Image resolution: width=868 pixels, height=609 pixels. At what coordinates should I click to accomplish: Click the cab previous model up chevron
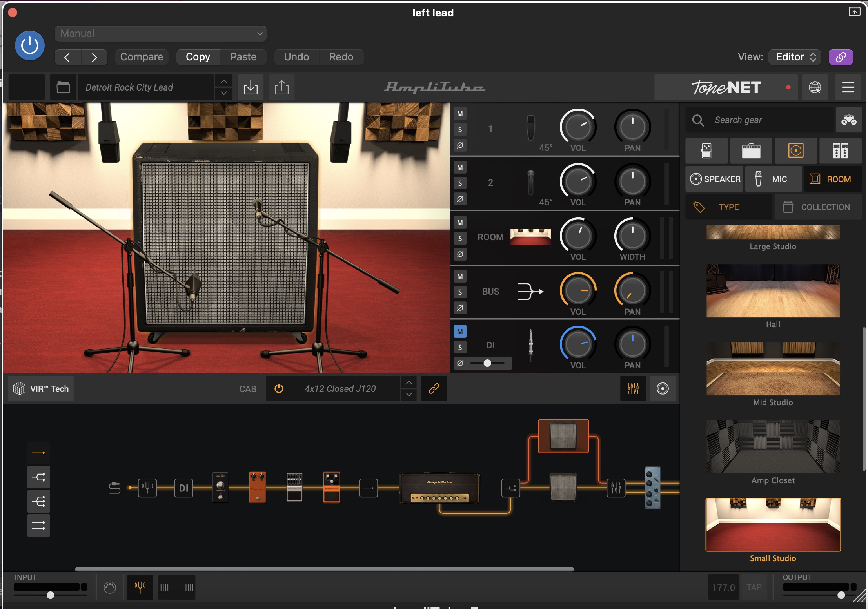coord(409,382)
